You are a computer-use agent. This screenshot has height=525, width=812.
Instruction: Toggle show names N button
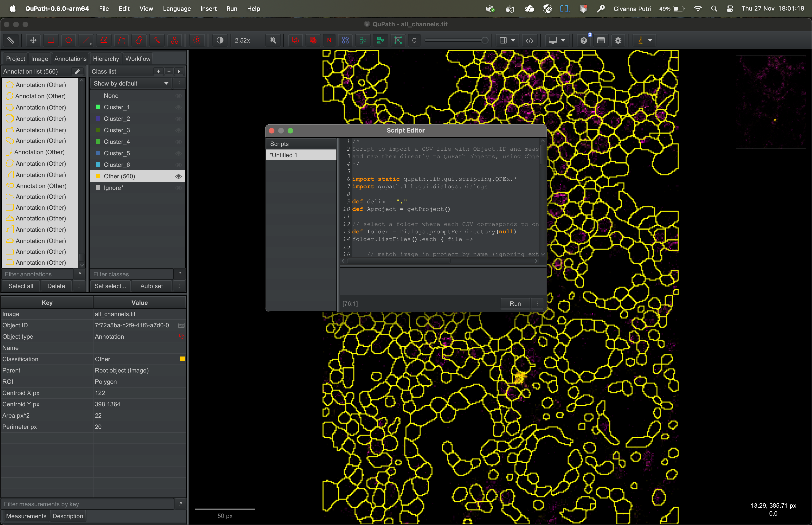click(x=329, y=40)
